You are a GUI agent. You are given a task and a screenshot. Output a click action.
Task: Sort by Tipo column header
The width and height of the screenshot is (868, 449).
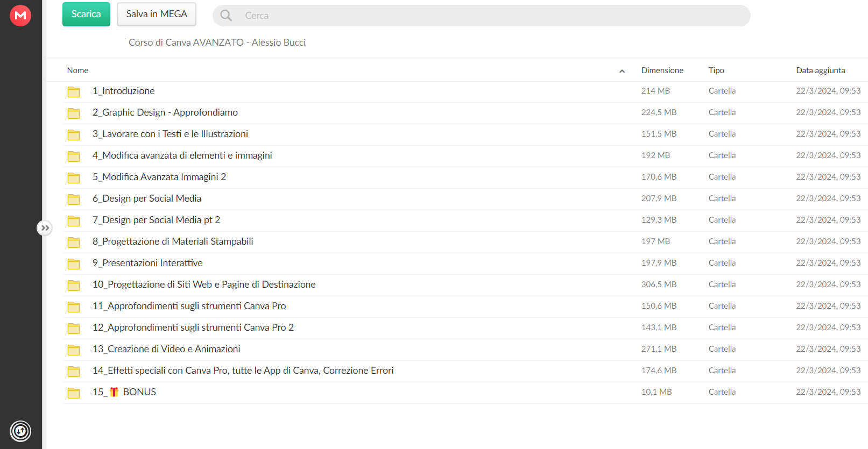716,70
